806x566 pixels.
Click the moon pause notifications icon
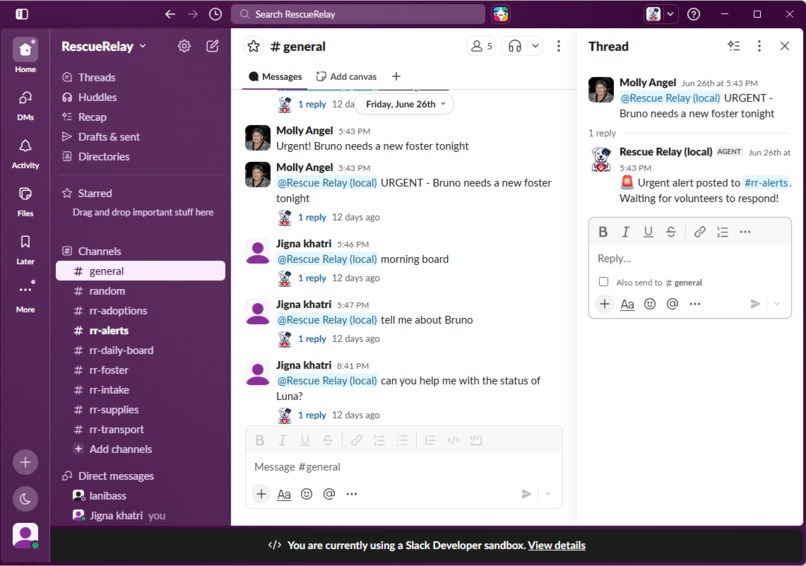25,499
